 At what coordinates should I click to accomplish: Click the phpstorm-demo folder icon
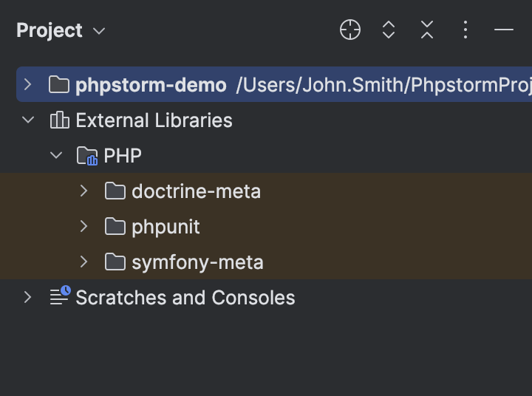[x=59, y=85]
